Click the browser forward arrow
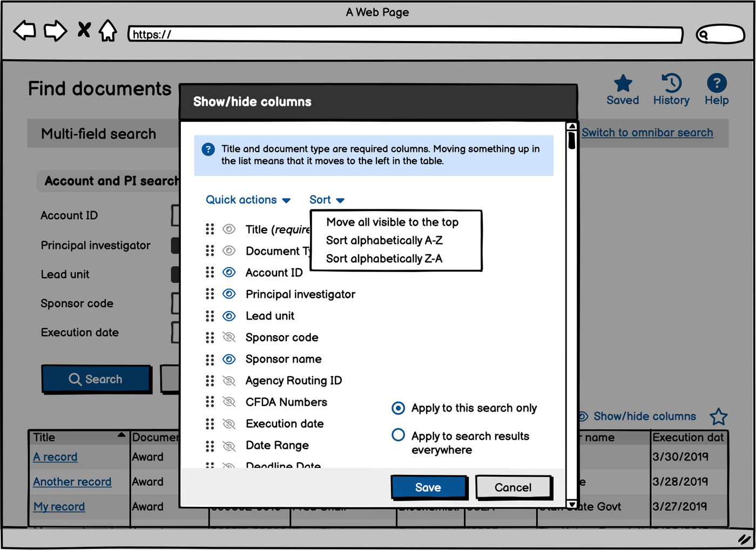The width and height of the screenshot is (756, 550). [55, 31]
